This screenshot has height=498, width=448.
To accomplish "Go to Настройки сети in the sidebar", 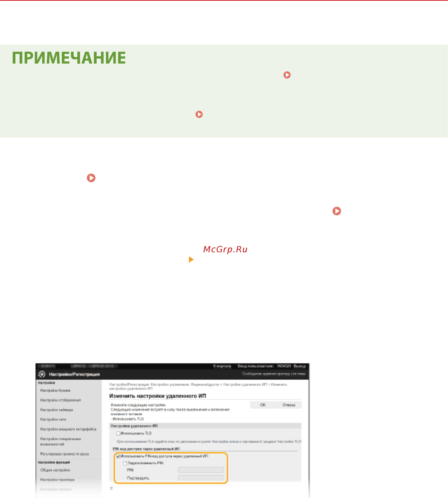I will click(x=53, y=419).
